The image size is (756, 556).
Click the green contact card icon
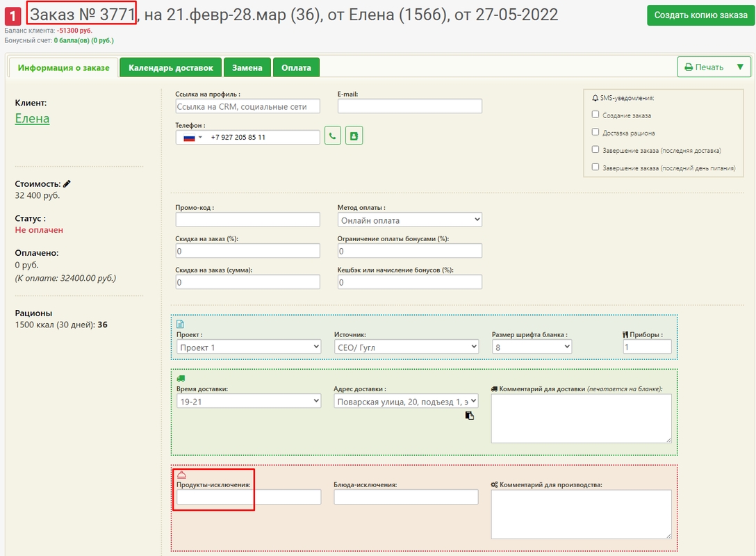354,136
